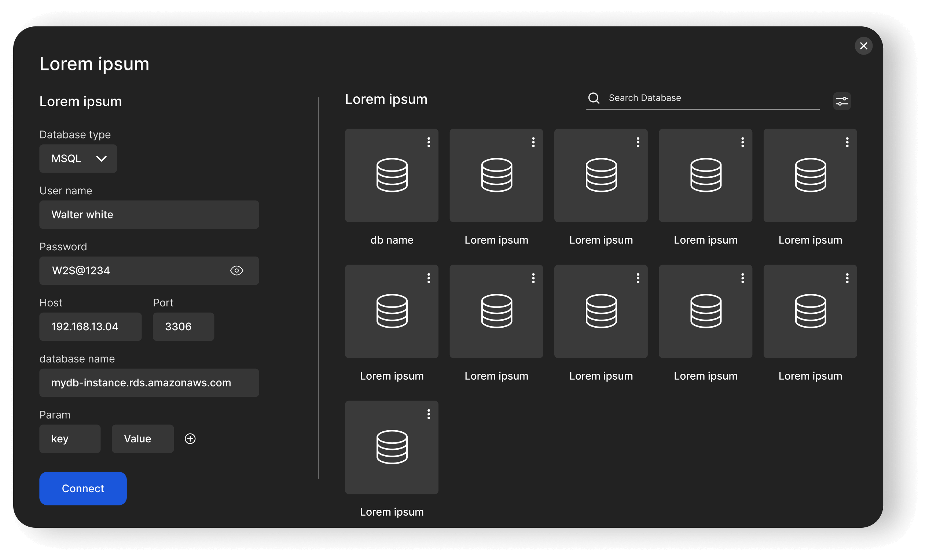Close the dialog with the X button
The image size is (929, 560).
click(863, 46)
